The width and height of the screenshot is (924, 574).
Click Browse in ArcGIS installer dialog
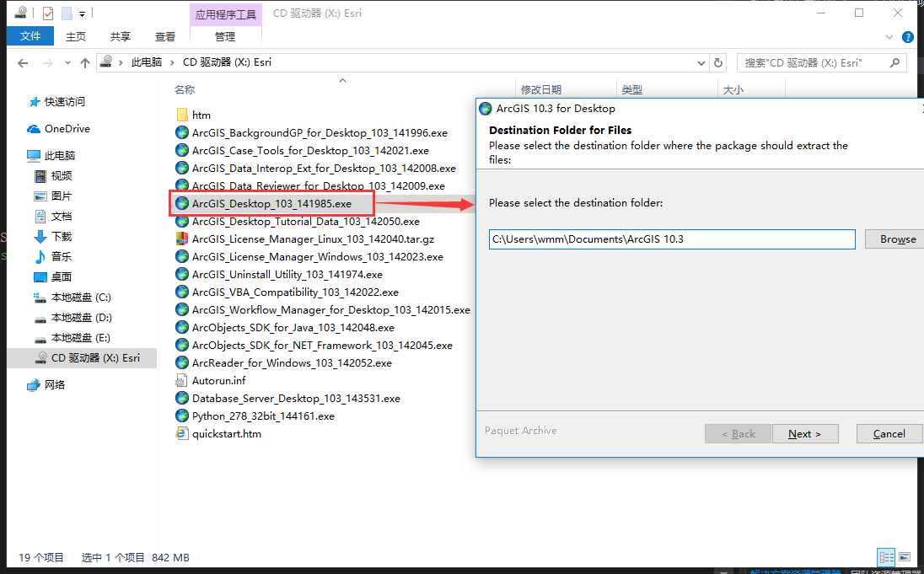click(894, 239)
